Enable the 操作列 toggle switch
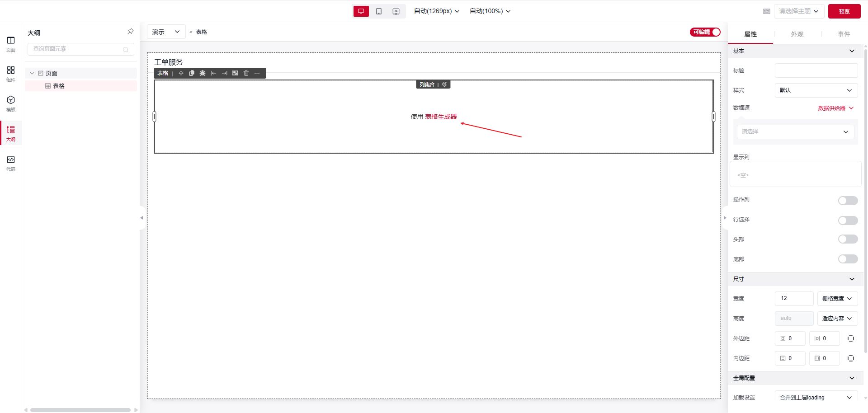Viewport: 868px width, 413px height. click(848, 200)
